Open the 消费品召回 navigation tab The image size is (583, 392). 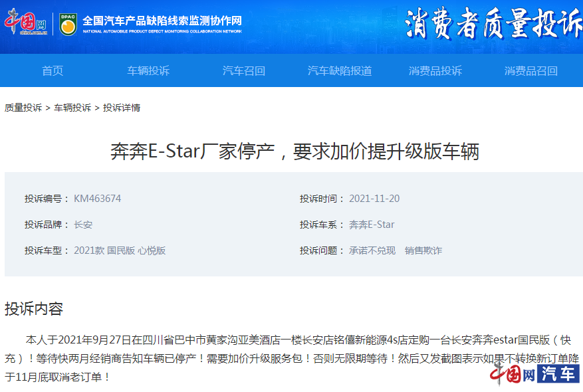pos(530,71)
